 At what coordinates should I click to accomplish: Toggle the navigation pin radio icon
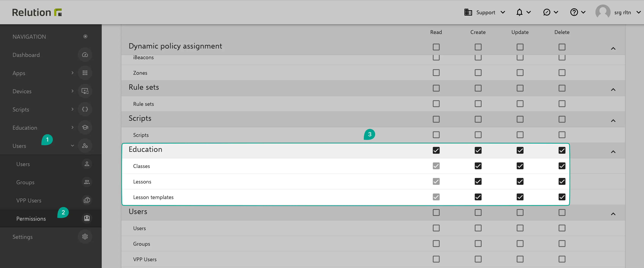click(x=85, y=36)
